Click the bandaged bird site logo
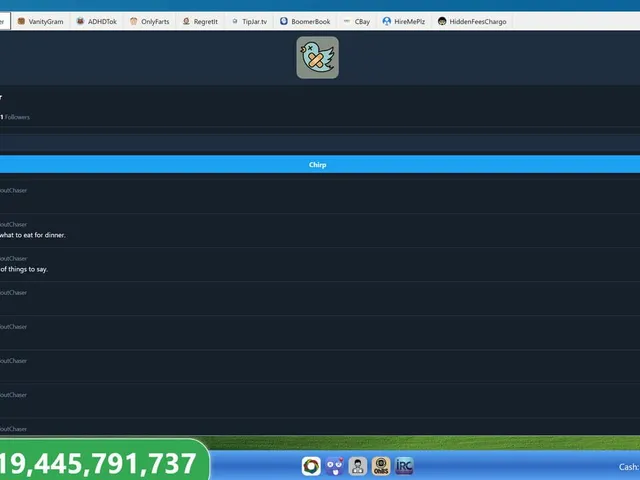 pos(318,58)
